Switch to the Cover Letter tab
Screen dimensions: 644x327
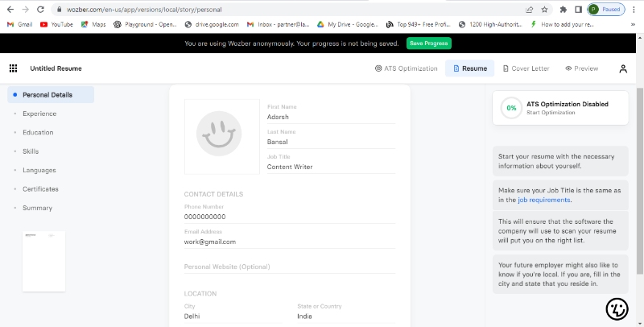coord(526,68)
